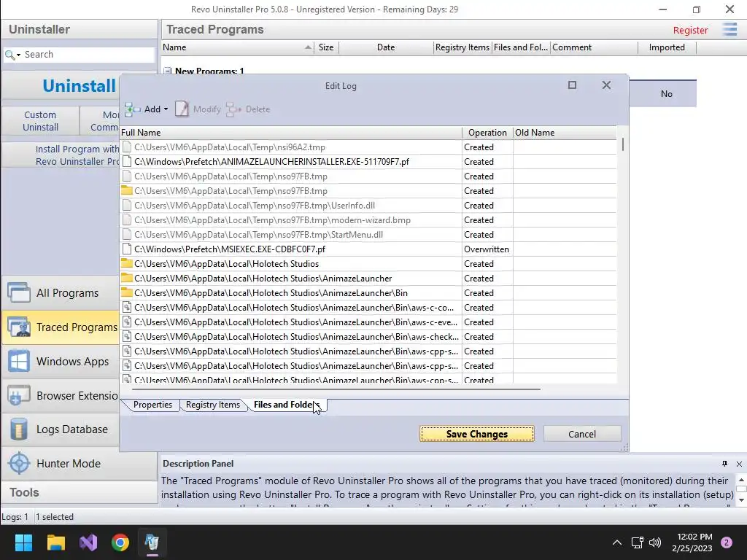747x560 pixels.
Task: Open the Windows Start menu
Action: [23, 542]
